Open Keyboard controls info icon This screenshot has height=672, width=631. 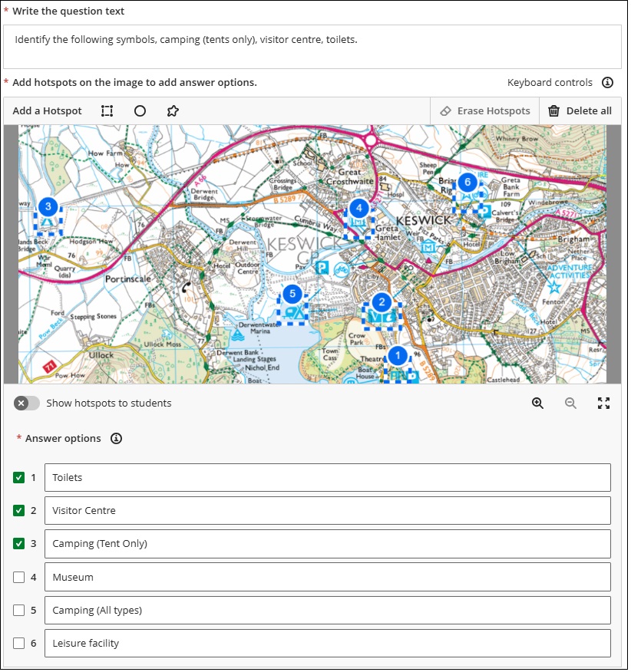click(x=607, y=82)
